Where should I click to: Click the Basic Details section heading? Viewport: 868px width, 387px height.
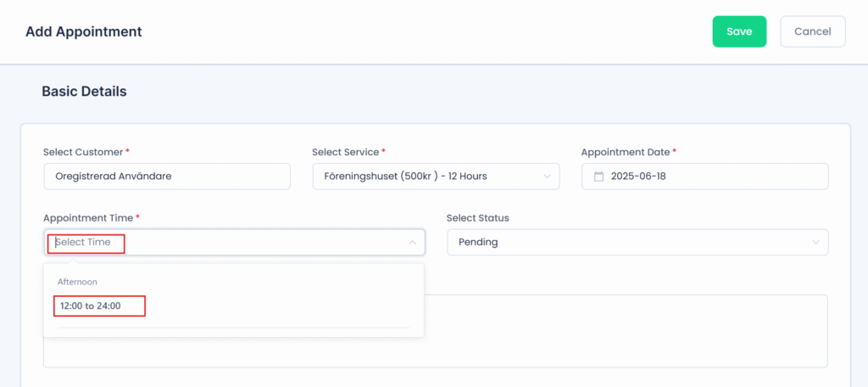(x=84, y=92)
